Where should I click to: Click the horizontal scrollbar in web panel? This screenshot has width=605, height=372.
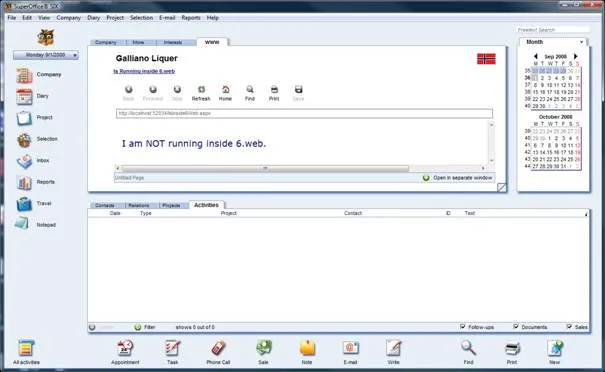pos(265,168)
